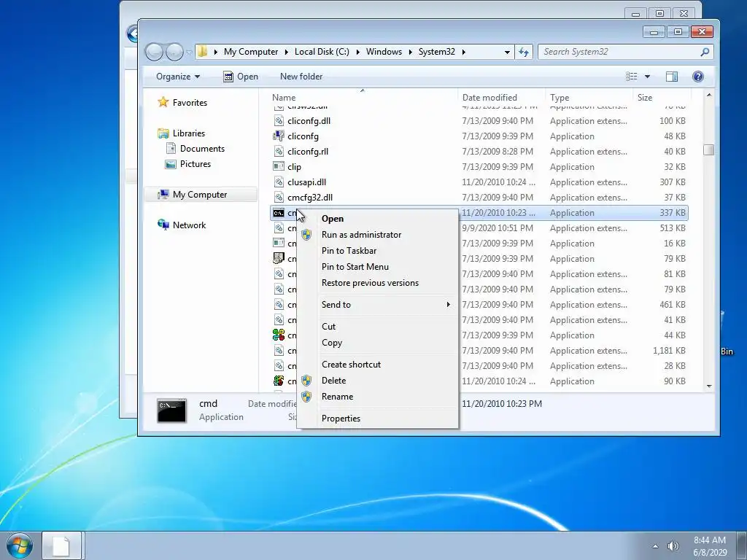Viewport: 747px width, 560px height.
Task: Click the file list scrollbar thumb
Action: 709,150
